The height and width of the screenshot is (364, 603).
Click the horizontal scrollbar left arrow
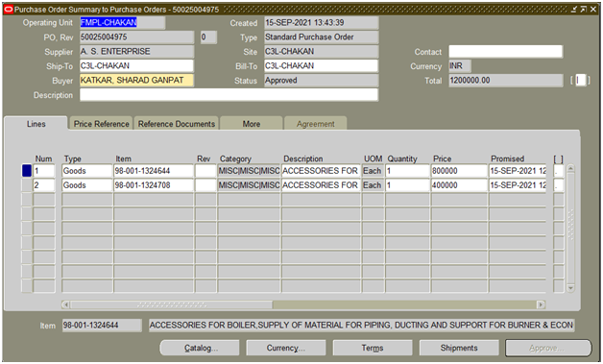(65, 304)
